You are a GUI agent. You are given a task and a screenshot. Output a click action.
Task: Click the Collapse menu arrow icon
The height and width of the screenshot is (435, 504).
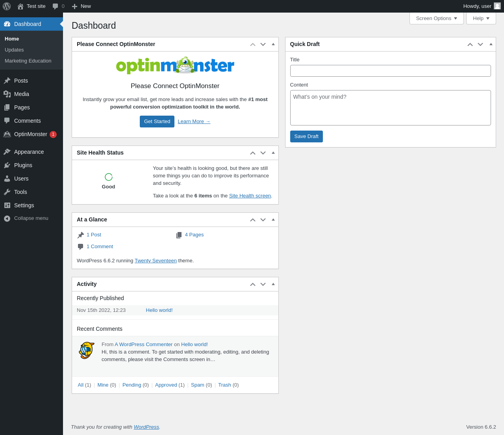7,218
